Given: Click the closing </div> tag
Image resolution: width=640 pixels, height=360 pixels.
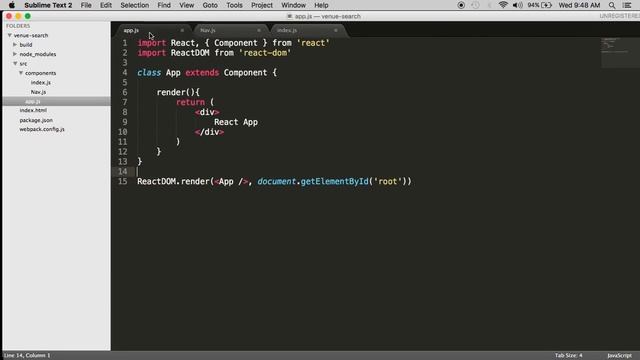Looking at the screenshot, I should [x=209, y=132].
